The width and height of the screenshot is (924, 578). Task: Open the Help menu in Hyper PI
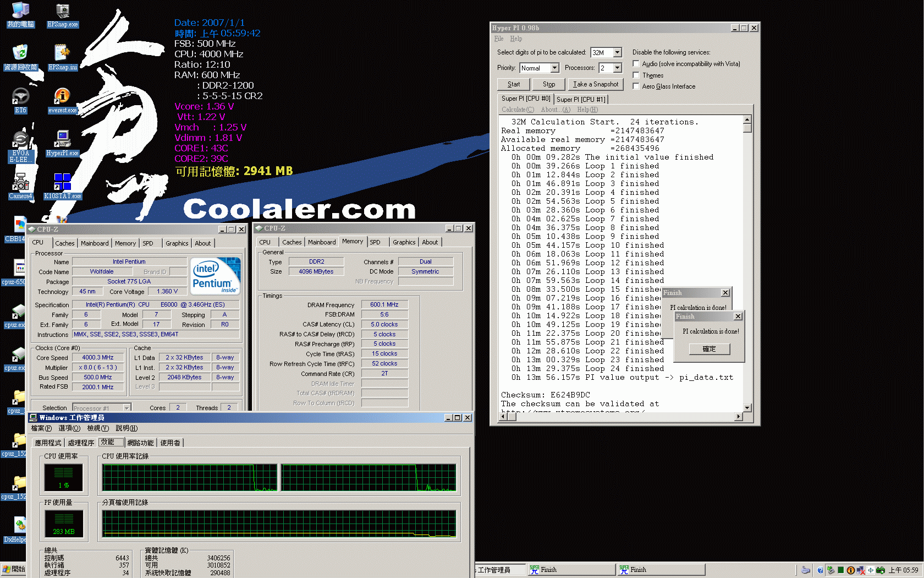(x=516, y=39)
